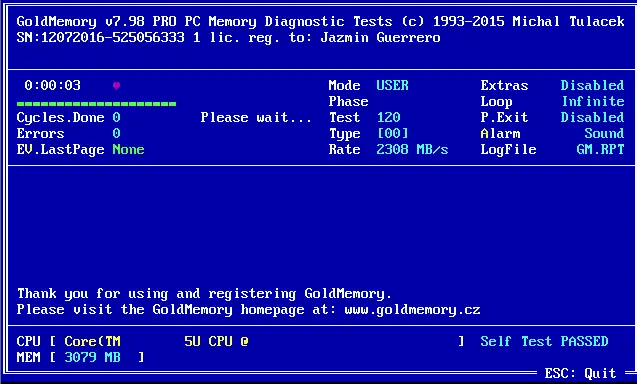Image resolution: width=637 pixels, height=384 pixels.
Task: Click the Loop label
Action: (496, 102)
